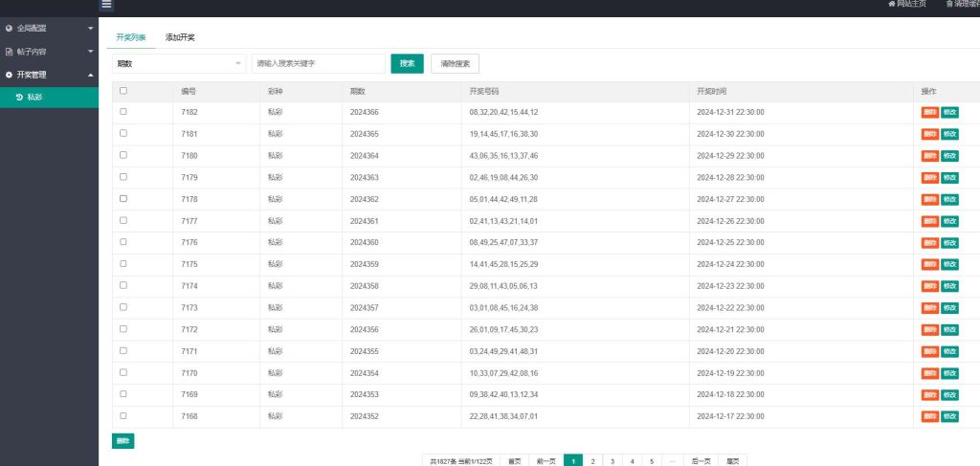This screenshot has height=466, width=980.
Task: Expand the 全局配置 sidebar menu arrow
Action: tap(90, 28)
